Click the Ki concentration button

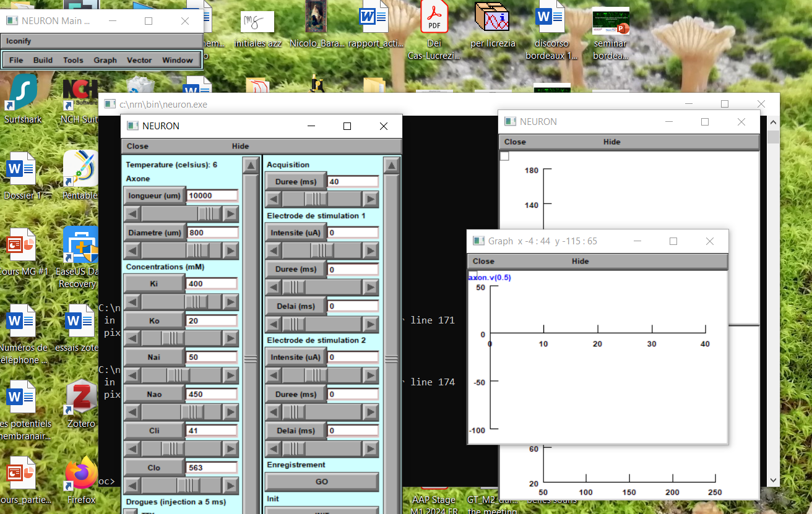tap(154, 284)
